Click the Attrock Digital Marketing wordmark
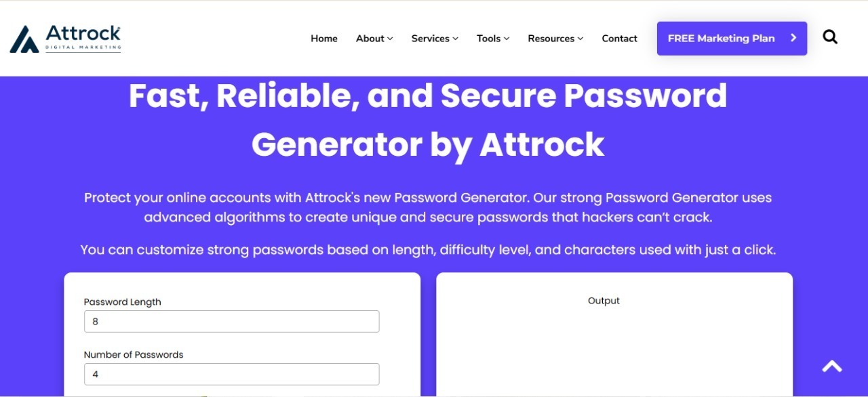Image resolution: width=868 pixels, height=397 pixels. pyautogui.click(x=83, y=38)
